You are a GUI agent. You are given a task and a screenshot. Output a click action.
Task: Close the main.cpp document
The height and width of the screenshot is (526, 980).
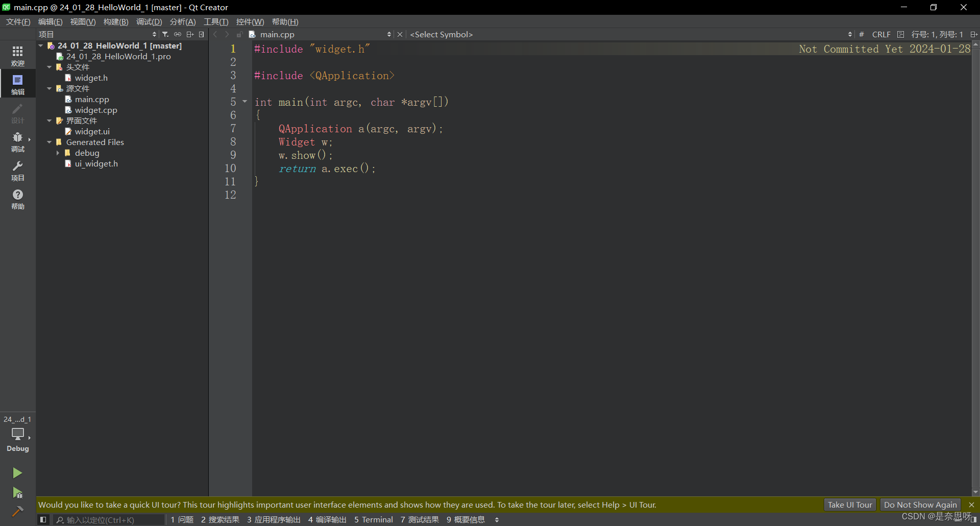[400, 34]
